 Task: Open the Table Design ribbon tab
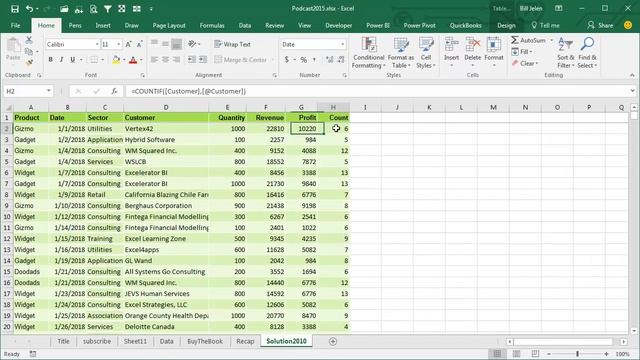pyautogui.click(x=506, y=25)
